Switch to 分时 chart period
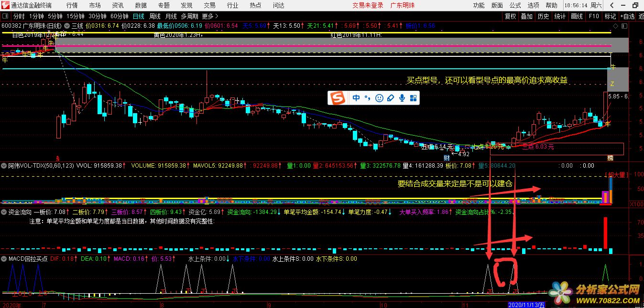The width and height of the screenshot is (644, 308). pyautogui.click(x=19, y=16)
